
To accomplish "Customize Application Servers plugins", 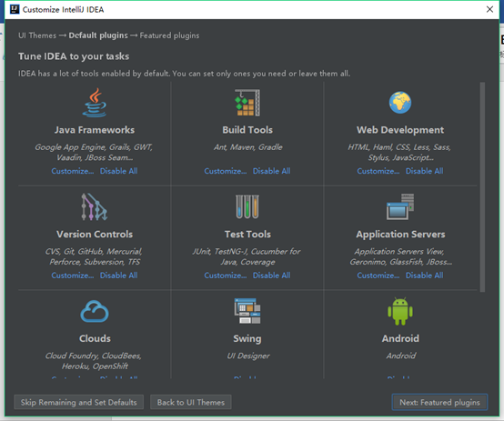I will [x=378, y=276].
